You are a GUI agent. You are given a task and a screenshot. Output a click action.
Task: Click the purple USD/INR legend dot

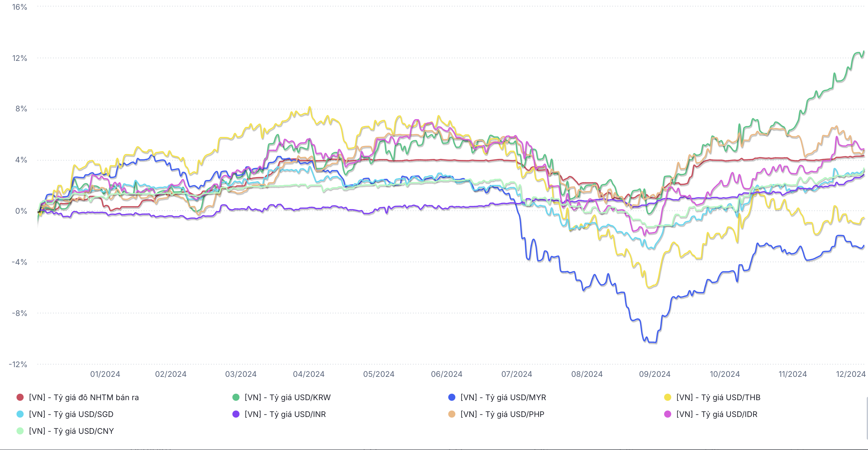click(236, 414)
